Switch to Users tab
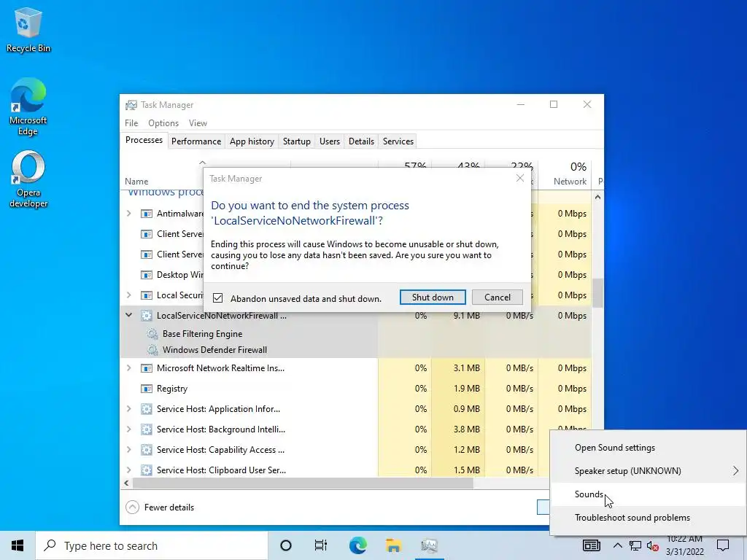Image resolution: width=747 pixels, height=560 pixels. [x=330, y=141]
